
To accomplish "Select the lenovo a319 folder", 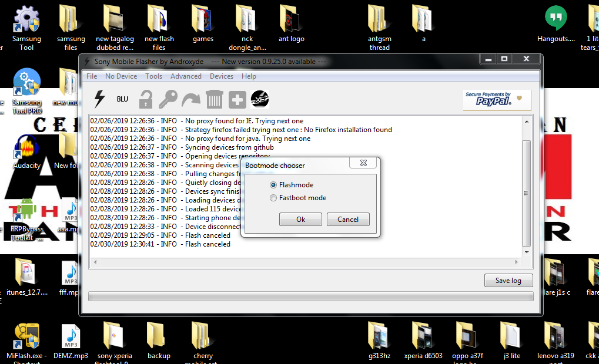I will coord(556,343).
